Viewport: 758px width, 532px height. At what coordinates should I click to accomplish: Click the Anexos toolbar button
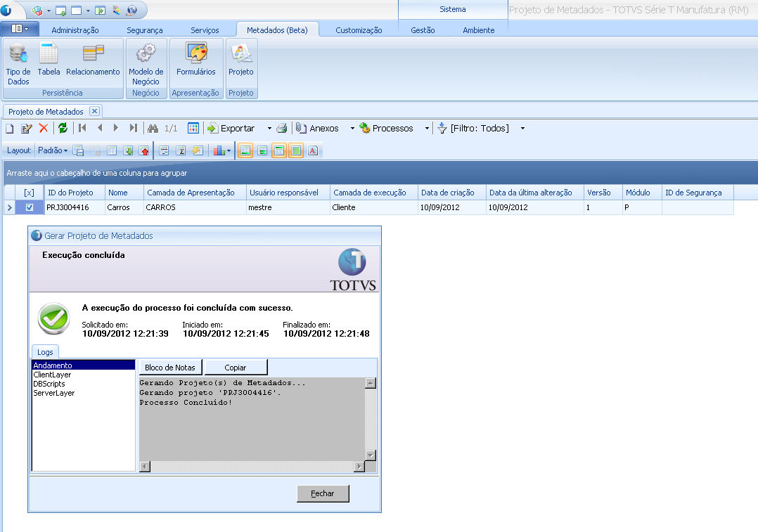[x=317, y=128]
